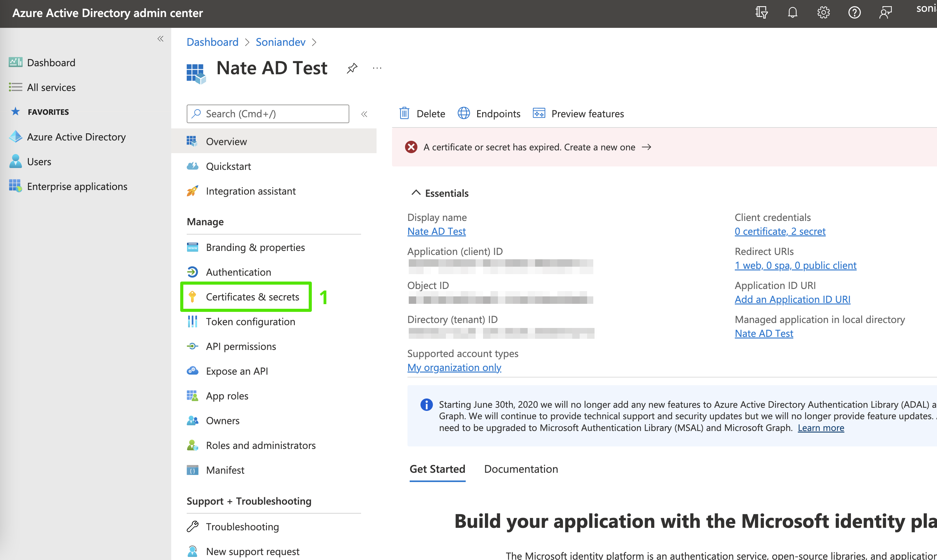Viewport: 937px width, 560px height.
Task: Open the more options ellipsis
Action: click(x=377, y=68)
